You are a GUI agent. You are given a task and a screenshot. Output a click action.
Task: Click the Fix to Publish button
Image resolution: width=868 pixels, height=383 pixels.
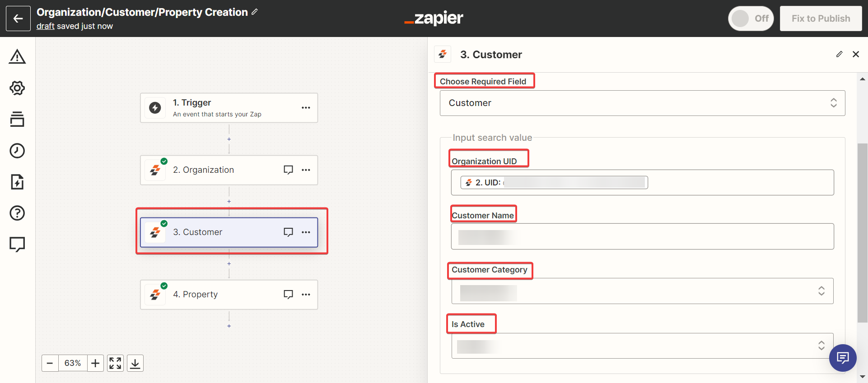[x=821, y=18]
